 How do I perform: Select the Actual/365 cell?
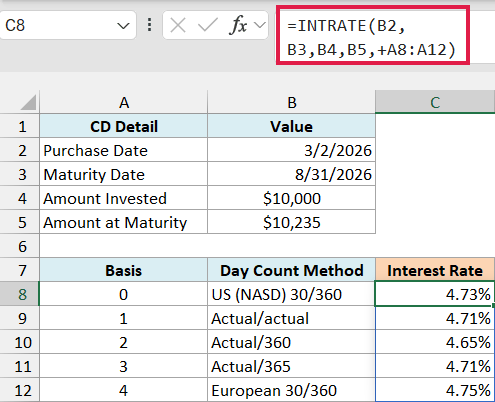tap(292, 366)
